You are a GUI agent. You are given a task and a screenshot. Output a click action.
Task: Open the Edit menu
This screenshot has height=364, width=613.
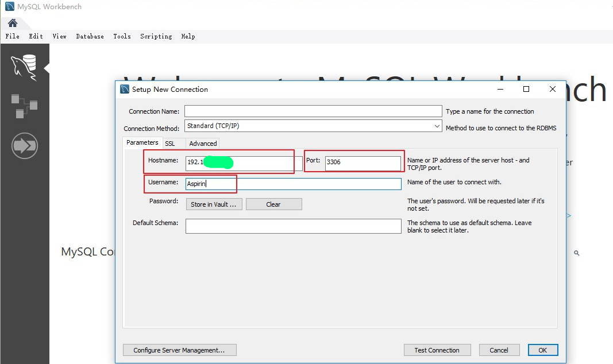pos(36,36)
